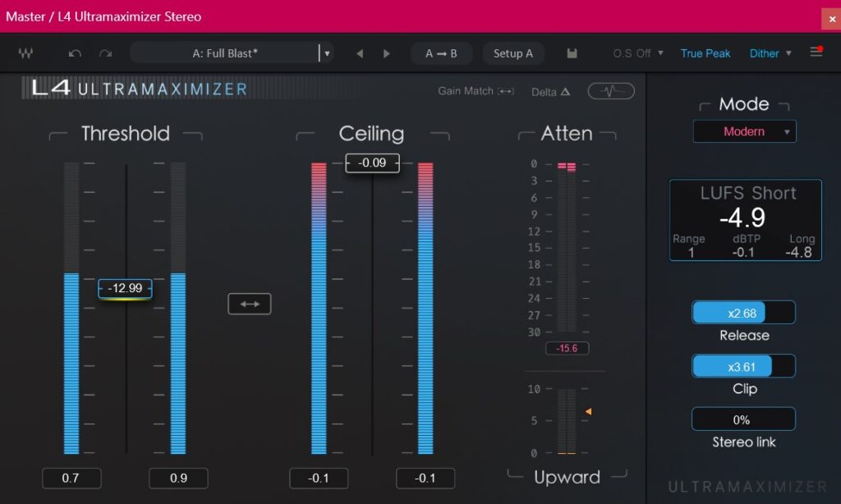841x504 pixels.
Task: Open the Full Blast preset menu
Action: click(x=327, y=53)
